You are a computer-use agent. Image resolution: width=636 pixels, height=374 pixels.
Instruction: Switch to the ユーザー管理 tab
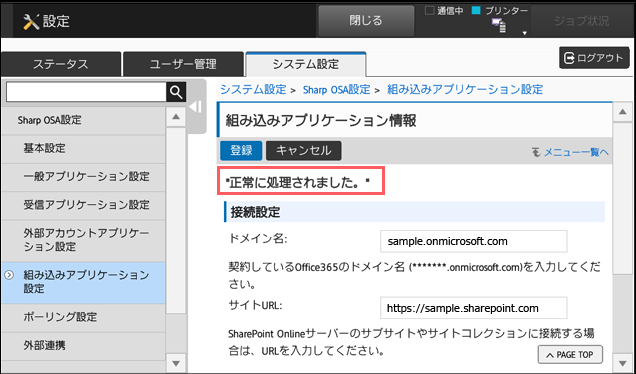pyautogui.click(x=183, y=64)
